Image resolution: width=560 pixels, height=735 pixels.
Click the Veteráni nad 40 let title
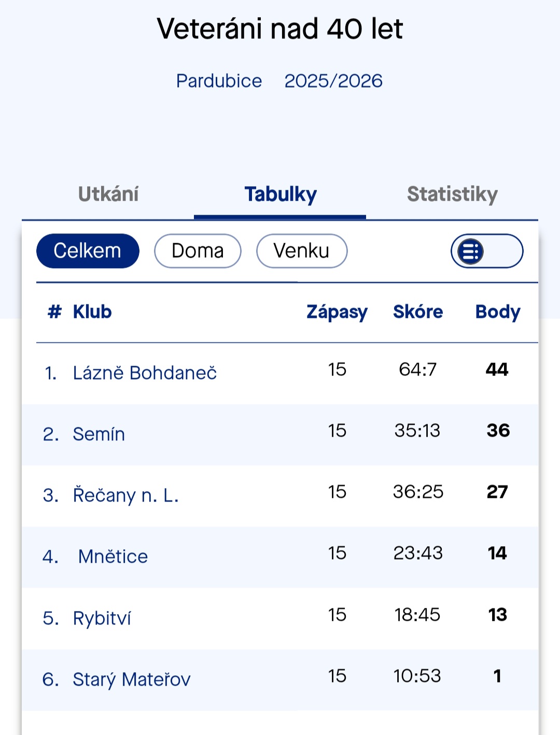[x=280, y=30]
